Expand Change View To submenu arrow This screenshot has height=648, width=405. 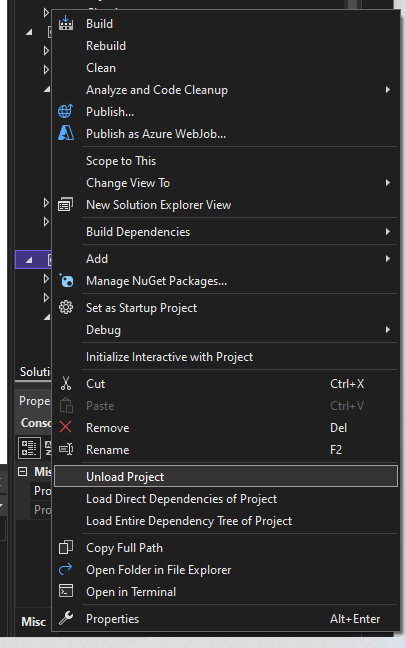(388, 183)
